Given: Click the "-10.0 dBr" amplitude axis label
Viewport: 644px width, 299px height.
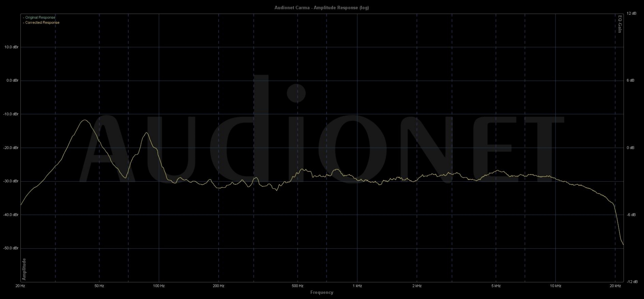Looking at the screenshot, I should [x=11, y=114].
